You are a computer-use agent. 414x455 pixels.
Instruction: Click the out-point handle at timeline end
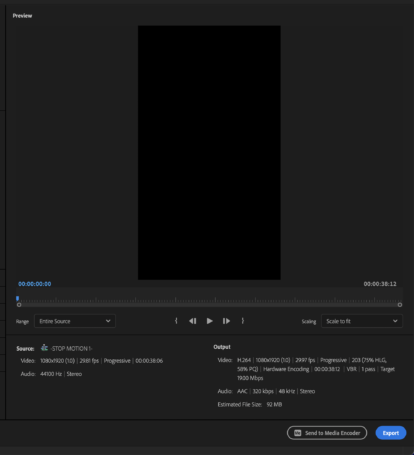pyautogui.click(x=400, y=305)
